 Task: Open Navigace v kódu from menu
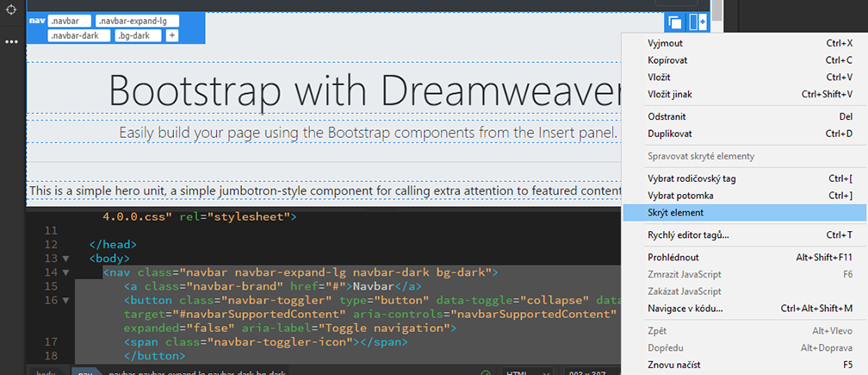pos(745,309)
